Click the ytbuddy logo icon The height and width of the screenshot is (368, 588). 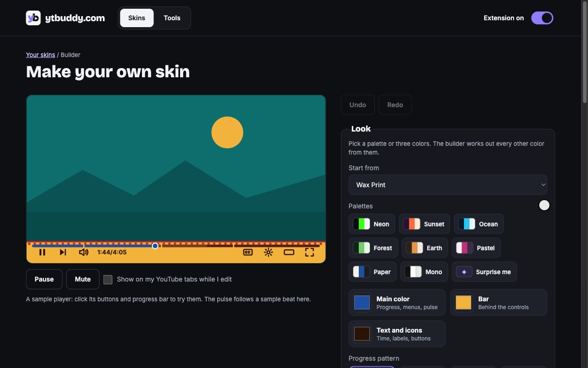click(33, 18)
